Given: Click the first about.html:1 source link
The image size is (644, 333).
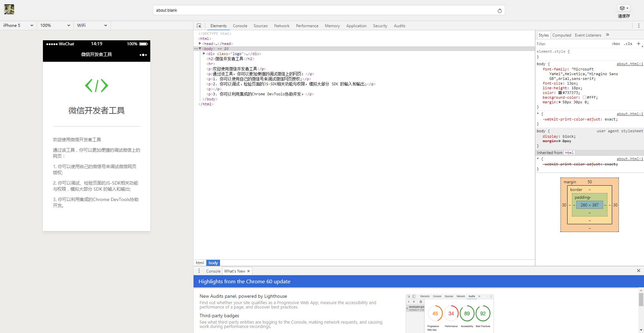Looking at the screenshot, I should point(630,64).
